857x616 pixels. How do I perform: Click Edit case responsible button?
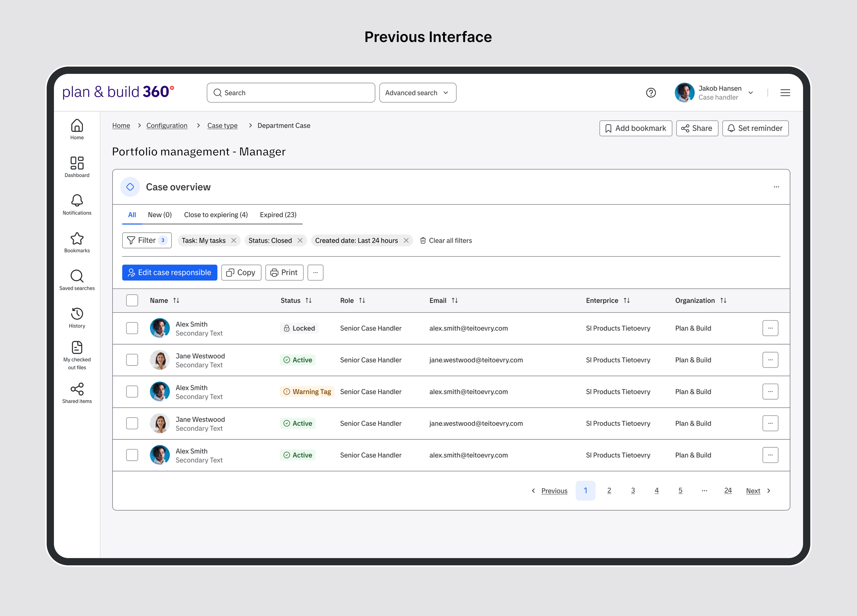(169, 272)
